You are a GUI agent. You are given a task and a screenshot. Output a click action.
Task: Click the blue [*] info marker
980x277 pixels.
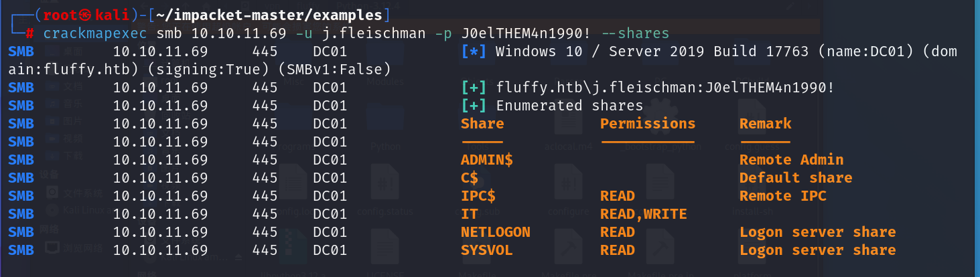(x=474, y=52)
